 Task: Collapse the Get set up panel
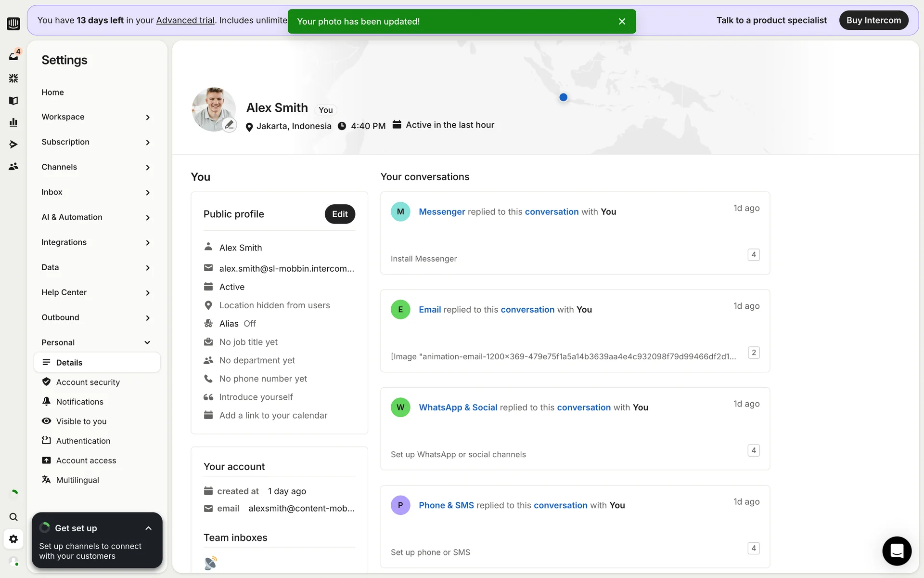[x=148, y=528]
